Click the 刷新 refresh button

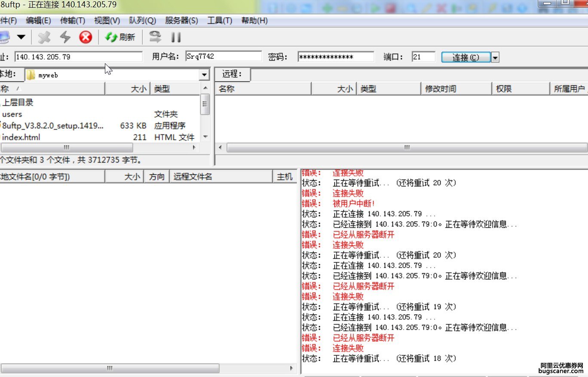[x=120, y=37]
